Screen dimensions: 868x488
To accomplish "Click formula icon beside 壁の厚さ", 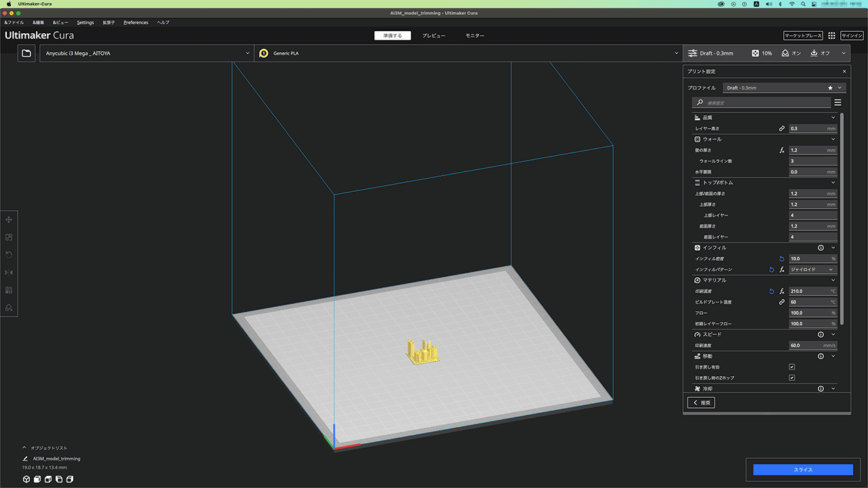I will 782,150.
